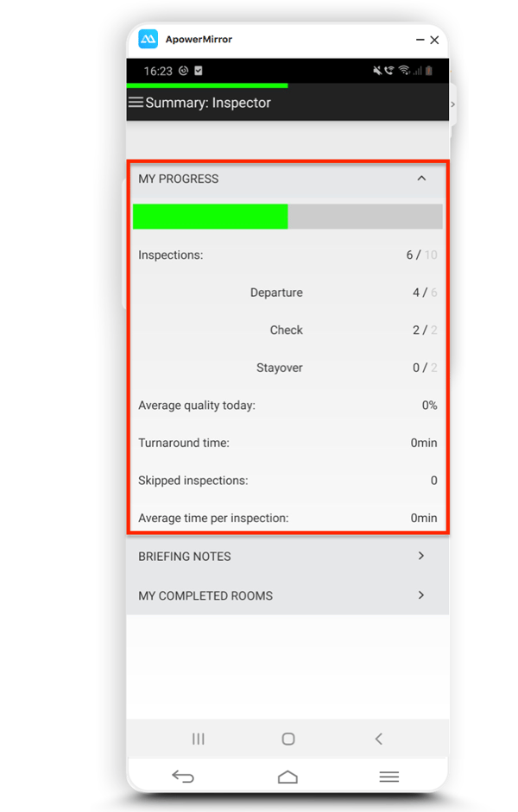Viewport: 518px width, 812px height.
Task: Click the Wi-Fi icon in the status bar
Action: click(x=404, y=71)
